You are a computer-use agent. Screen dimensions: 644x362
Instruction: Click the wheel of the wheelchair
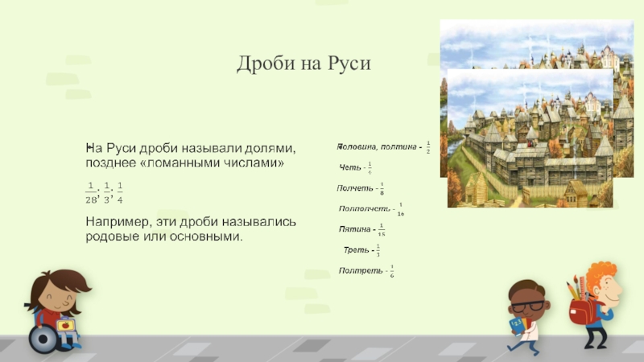tap(42, 339)
